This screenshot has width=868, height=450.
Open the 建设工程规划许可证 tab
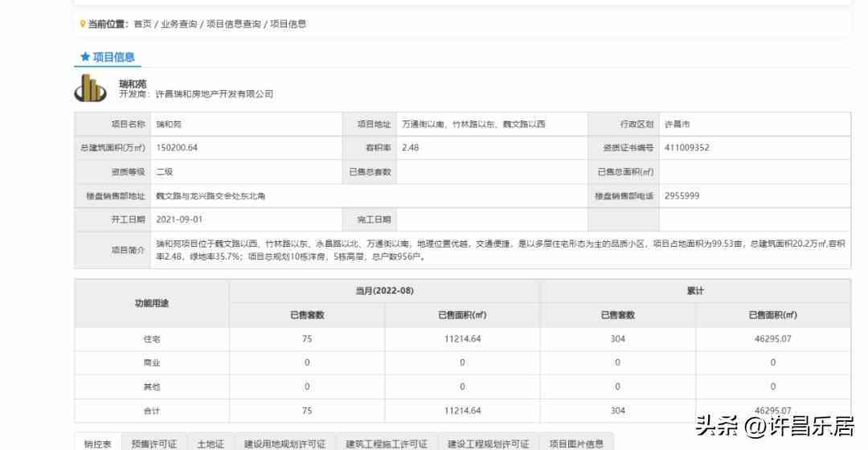click(x=489, y=444)
